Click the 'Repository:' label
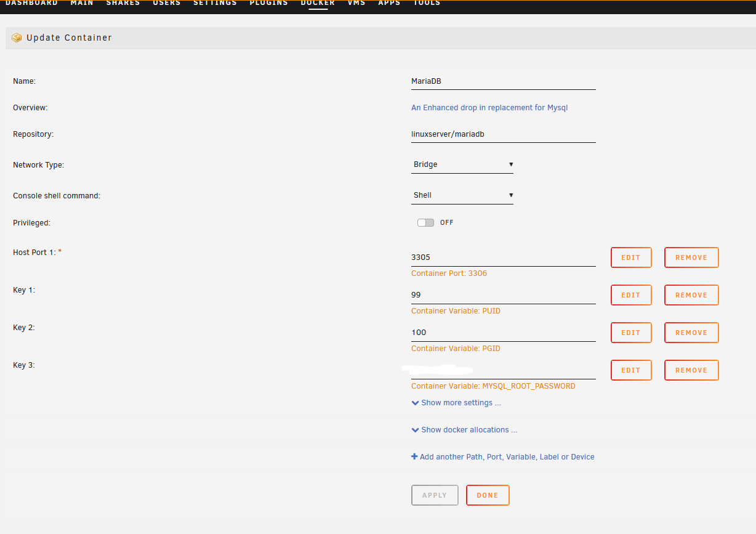Viewport: 756px width, 534px height. coord(33,134)
